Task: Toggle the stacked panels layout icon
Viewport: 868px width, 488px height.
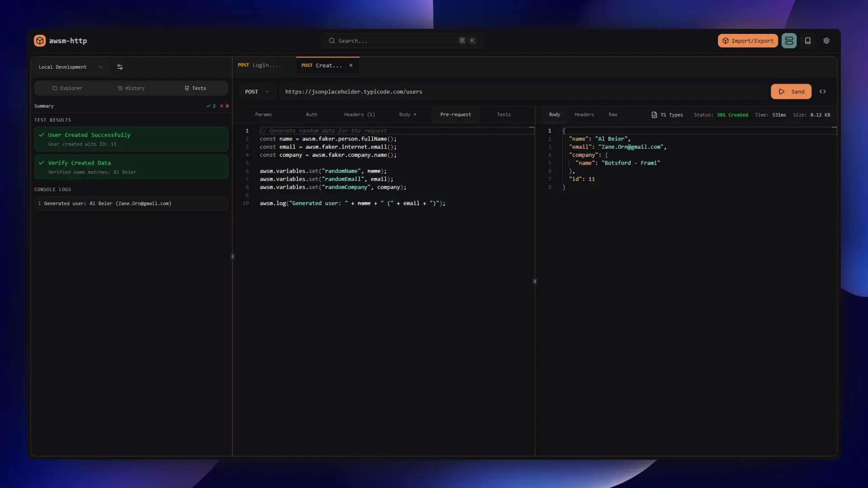Action: click(x=789, y=41)
